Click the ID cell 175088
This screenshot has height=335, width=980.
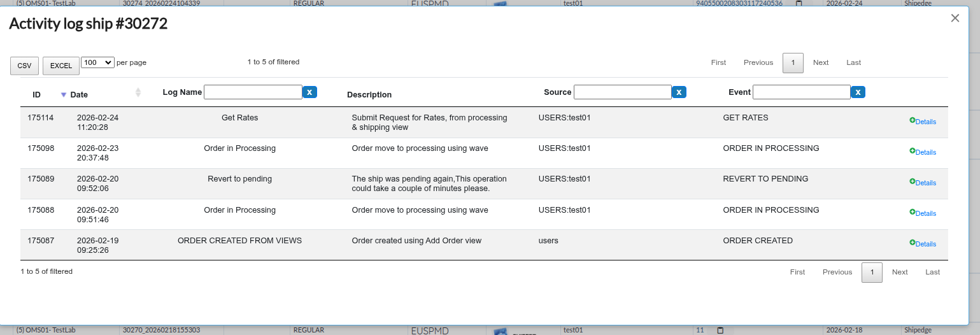pos(41,210)
